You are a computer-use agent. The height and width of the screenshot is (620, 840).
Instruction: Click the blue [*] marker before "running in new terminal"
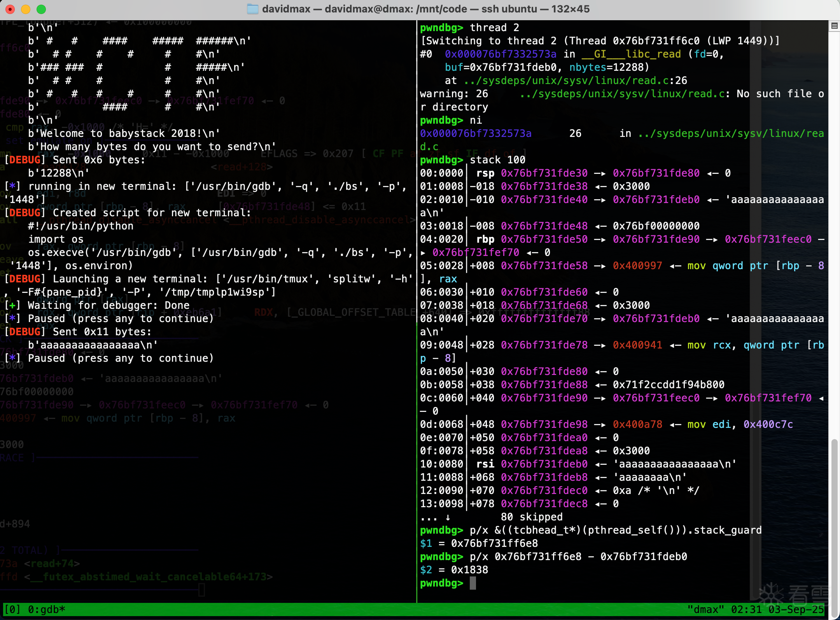click(12, 186)
